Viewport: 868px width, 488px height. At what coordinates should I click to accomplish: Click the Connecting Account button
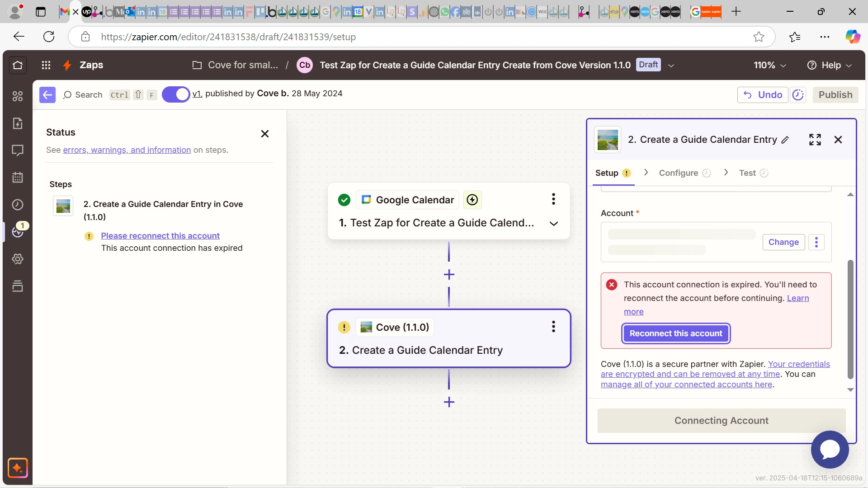(x=722, y=421)
